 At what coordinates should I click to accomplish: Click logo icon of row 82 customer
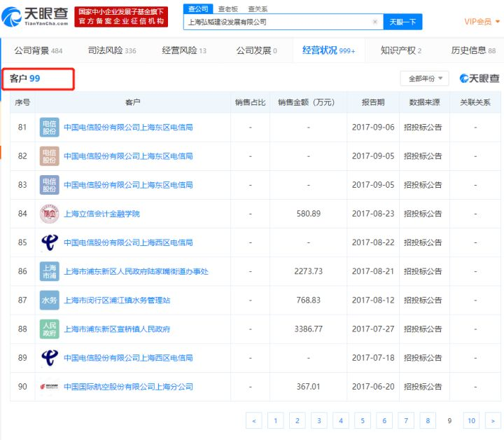coord(49,156)
